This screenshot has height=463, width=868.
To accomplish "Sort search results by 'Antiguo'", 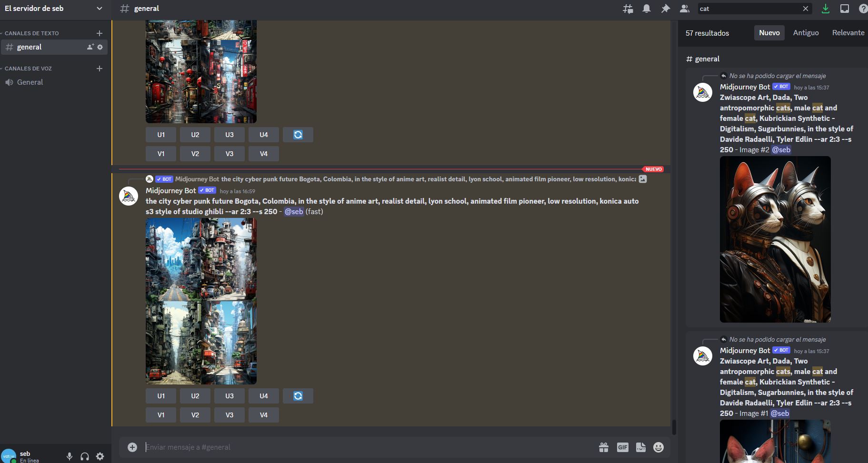I will pyautogui.click(x=806, y=33).
